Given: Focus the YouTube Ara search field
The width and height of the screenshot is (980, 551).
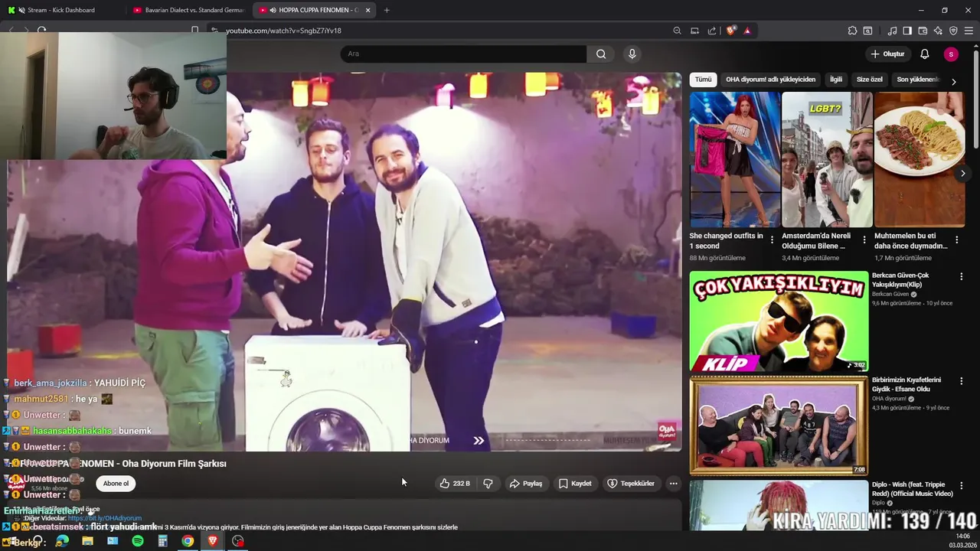Looking at the screenshot, I should tap(463, 54).
